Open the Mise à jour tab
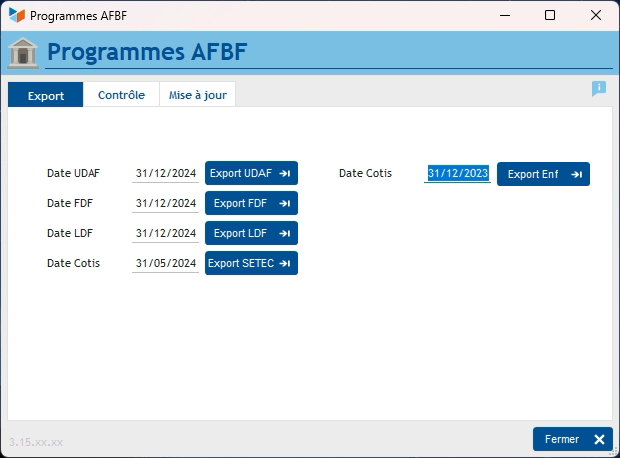This screenshot has height=458, width=620. pyautogui.click(x=198, y=95)
